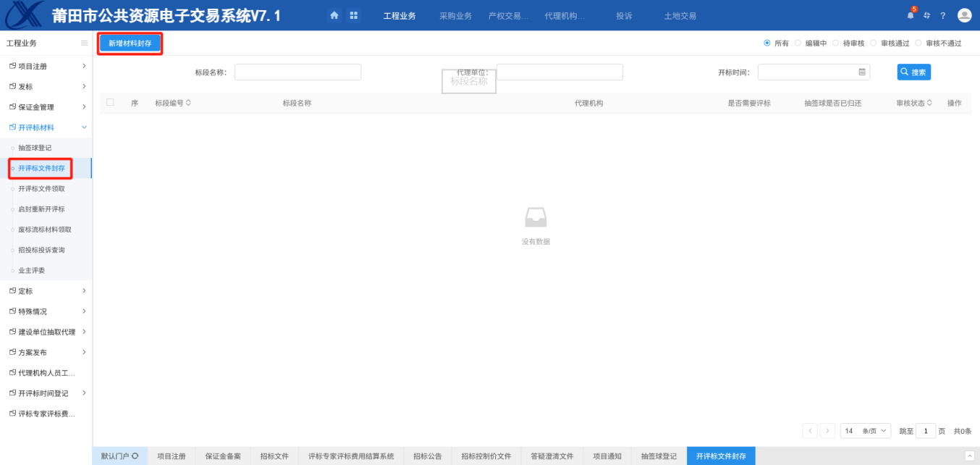Open the notification bell with 5 alerts
Screen dimensions: 980x465
(911, 15)
